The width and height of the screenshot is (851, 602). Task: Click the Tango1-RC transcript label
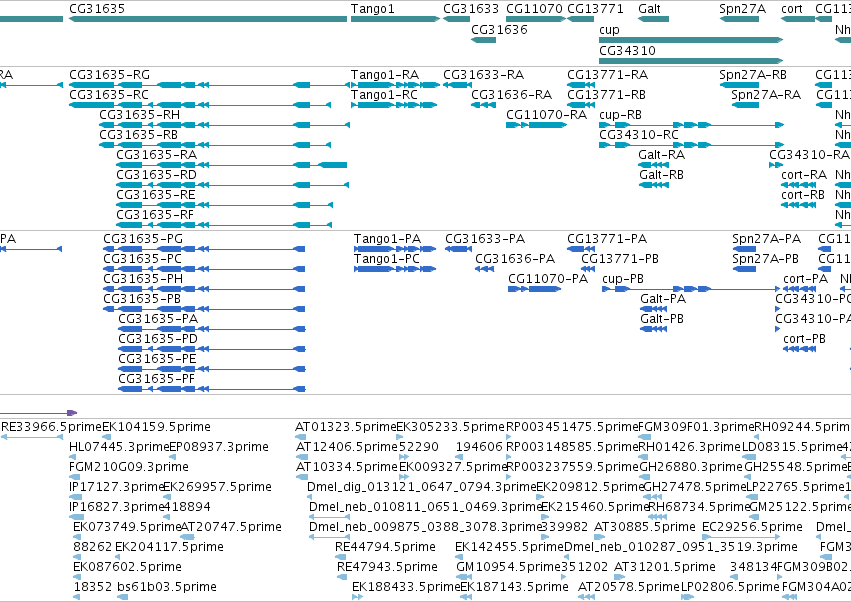(x=384, y=94)
